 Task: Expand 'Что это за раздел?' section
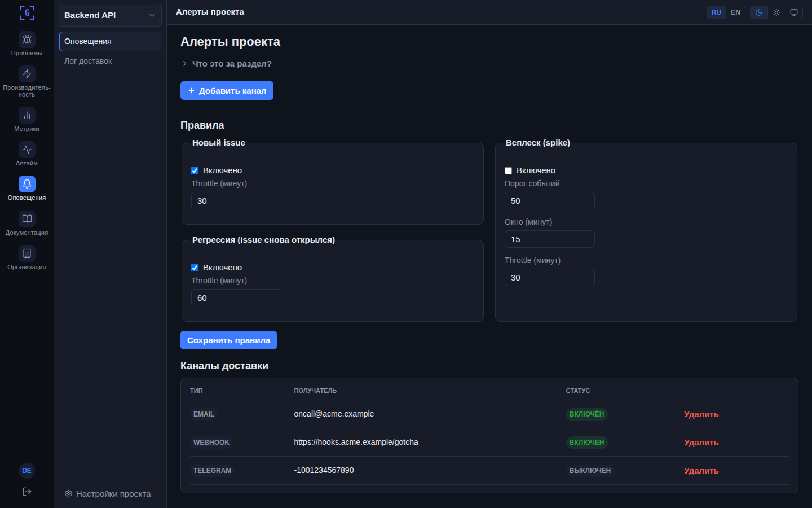click(x=226, y=64)
